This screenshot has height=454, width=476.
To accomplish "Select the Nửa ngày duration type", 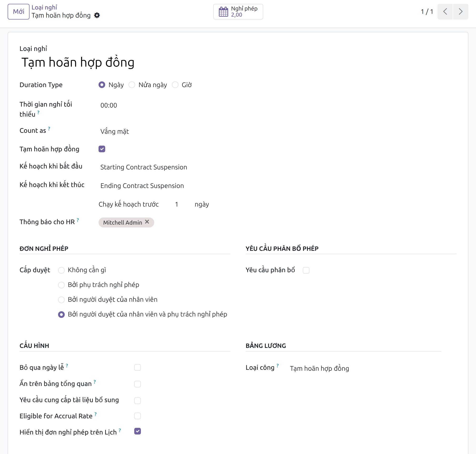I will pyautogui.click(x=132, y=85).
